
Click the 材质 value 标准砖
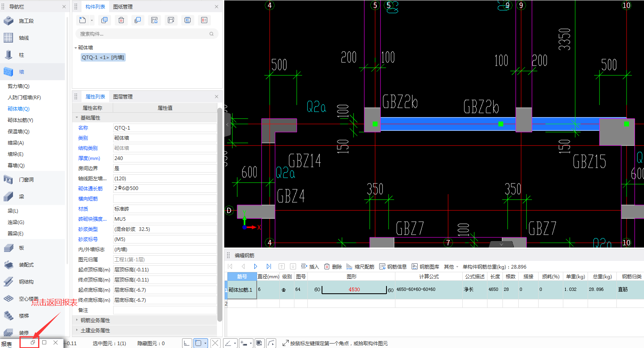(165, 209)
